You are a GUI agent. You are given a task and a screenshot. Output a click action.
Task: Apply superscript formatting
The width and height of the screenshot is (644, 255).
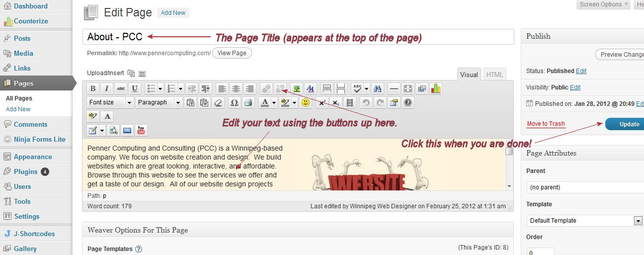click(322, 102)
